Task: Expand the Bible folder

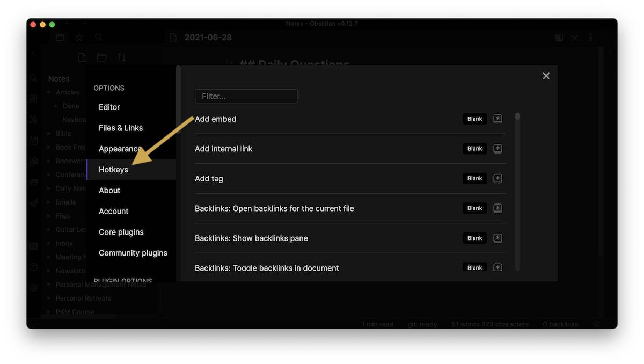Action: 49,134
